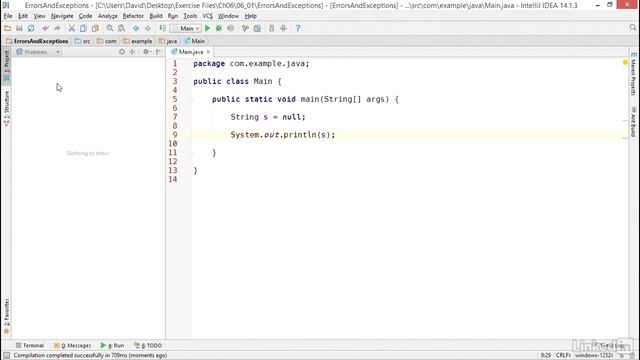Open the TODO tool window
This screenshot has height=360, width=640.
[148, 345]
